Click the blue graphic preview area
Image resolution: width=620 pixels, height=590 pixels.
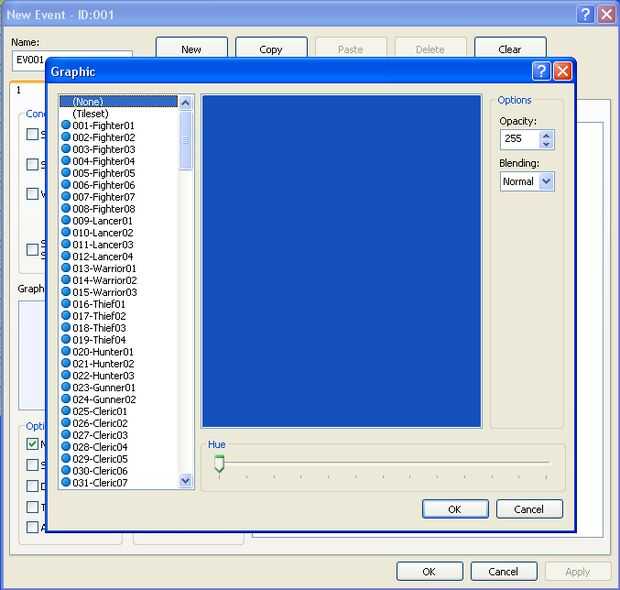point(342,261)
